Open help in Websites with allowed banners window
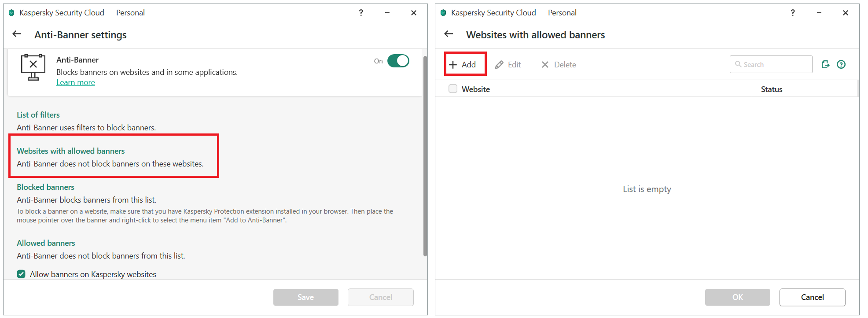The image size is (868, 318). [x=793, y=13]
